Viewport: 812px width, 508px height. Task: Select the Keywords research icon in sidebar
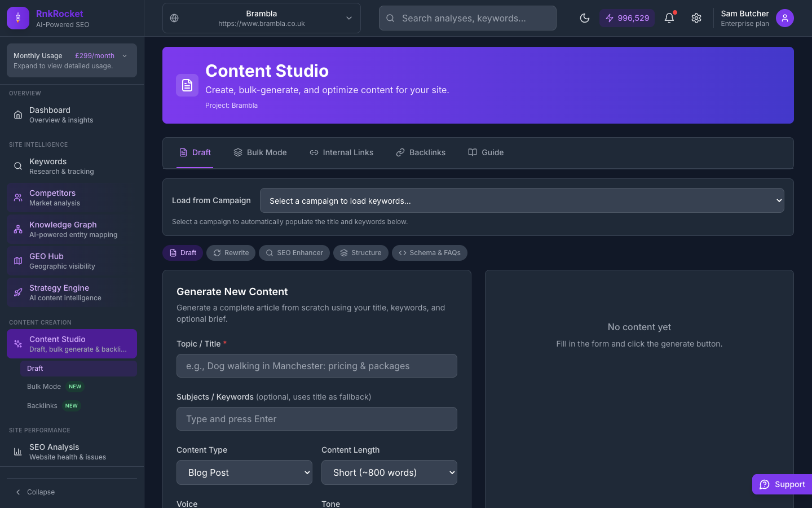pyautogui.click(x=17, y=166)
